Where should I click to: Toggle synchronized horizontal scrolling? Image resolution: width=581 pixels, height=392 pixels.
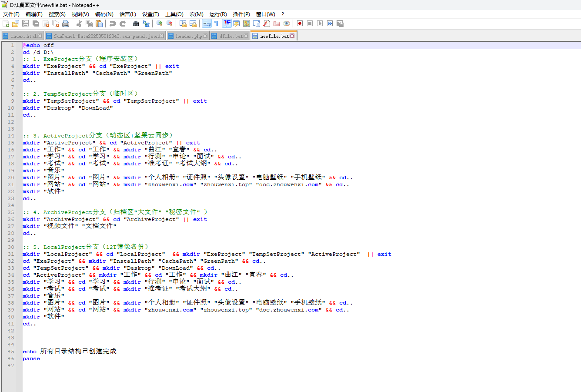[x=193, y=23]
